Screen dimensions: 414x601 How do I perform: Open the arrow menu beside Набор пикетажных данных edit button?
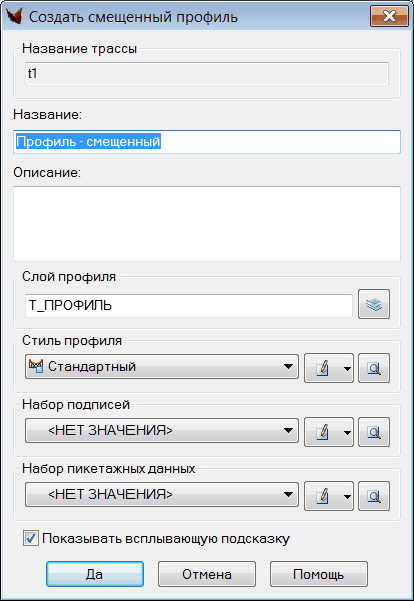[347, 496]
